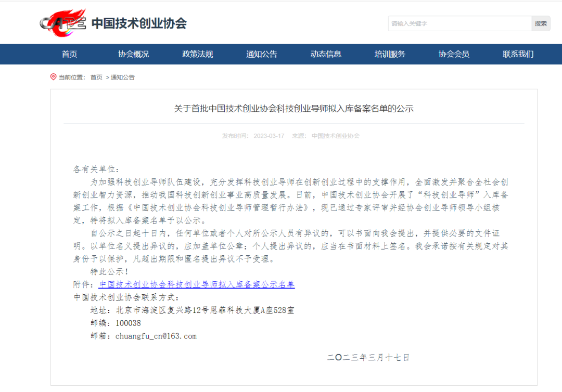Click the announcement title heading
The width and height of the screenshot is (562, 392).
coord(293,109)
